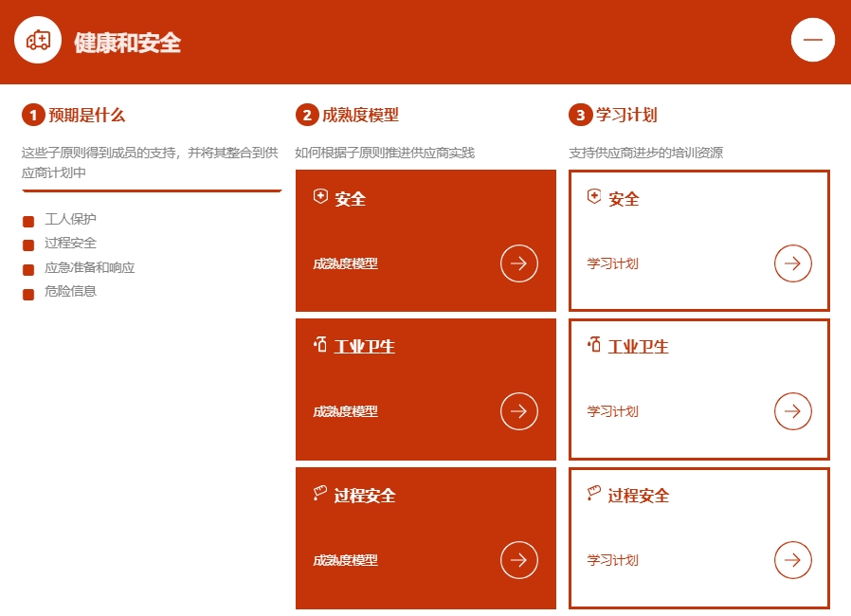
Task: Click arrow icon on 安全 成熟度模型 card
Action: coord(518,263)
